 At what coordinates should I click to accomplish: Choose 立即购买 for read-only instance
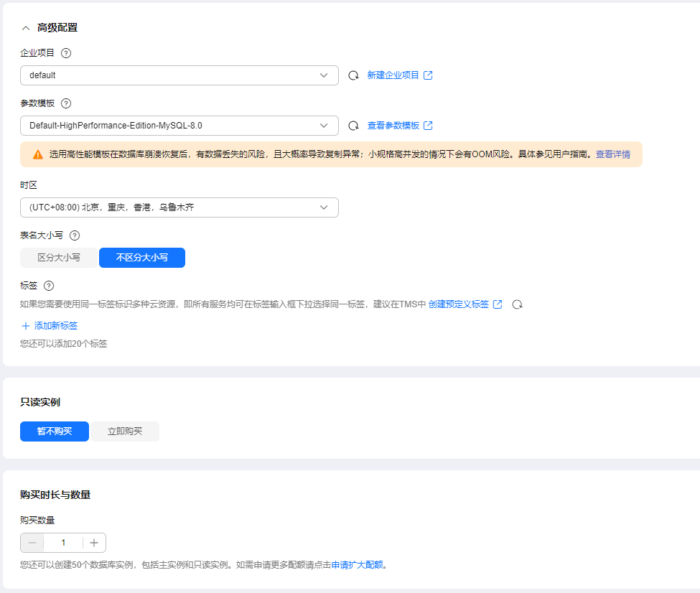pyautogui.click(x=125, y=431)
